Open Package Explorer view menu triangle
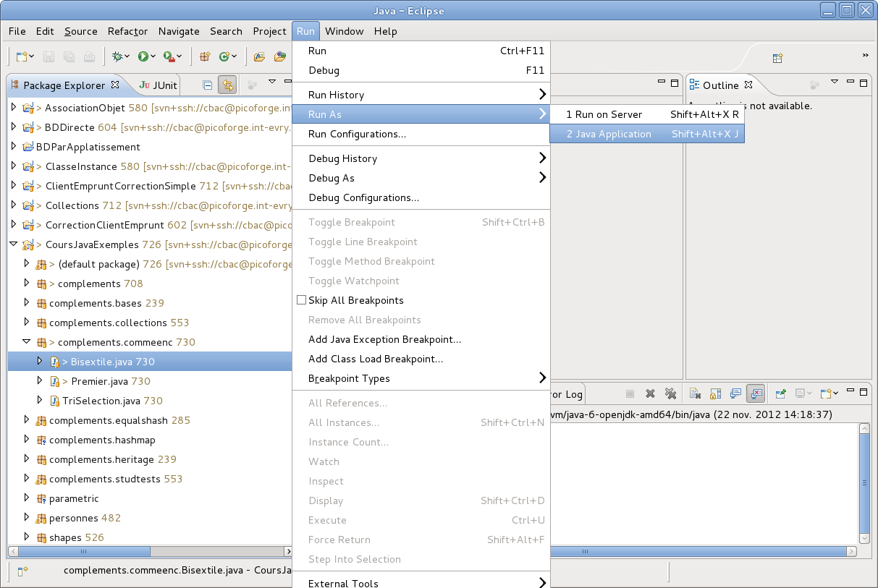Viewport: 878px width, 588px height. pos(272,82)
